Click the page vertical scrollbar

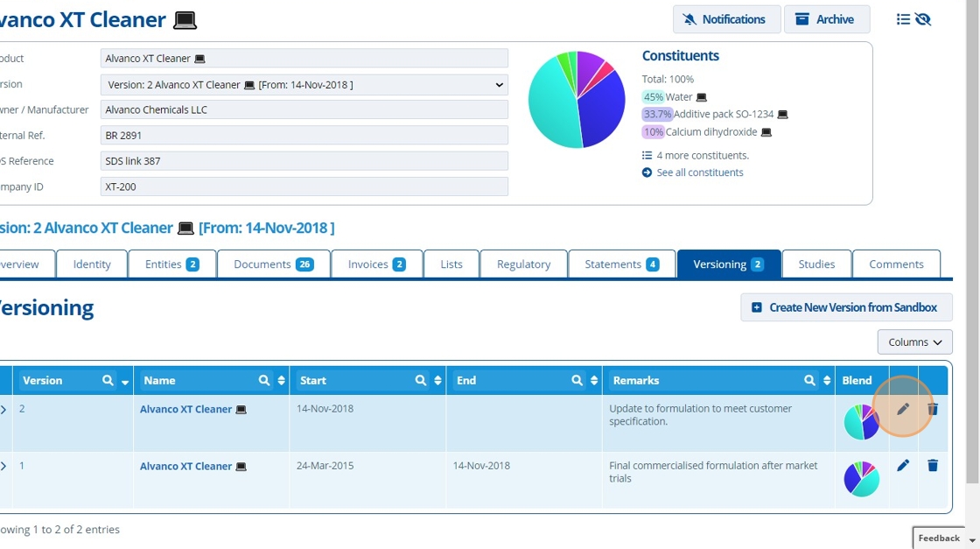(x=972, y=241)
